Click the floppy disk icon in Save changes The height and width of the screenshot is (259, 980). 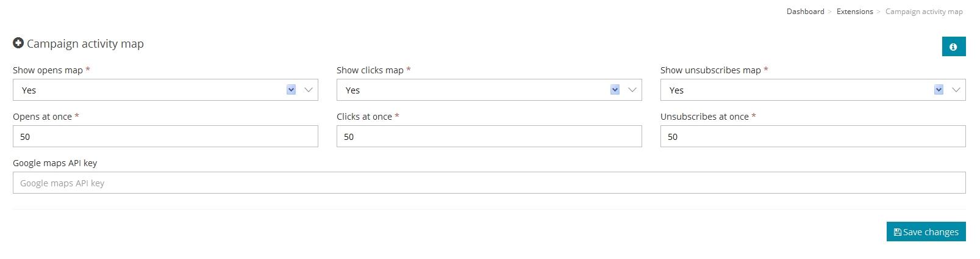(897, 232)
